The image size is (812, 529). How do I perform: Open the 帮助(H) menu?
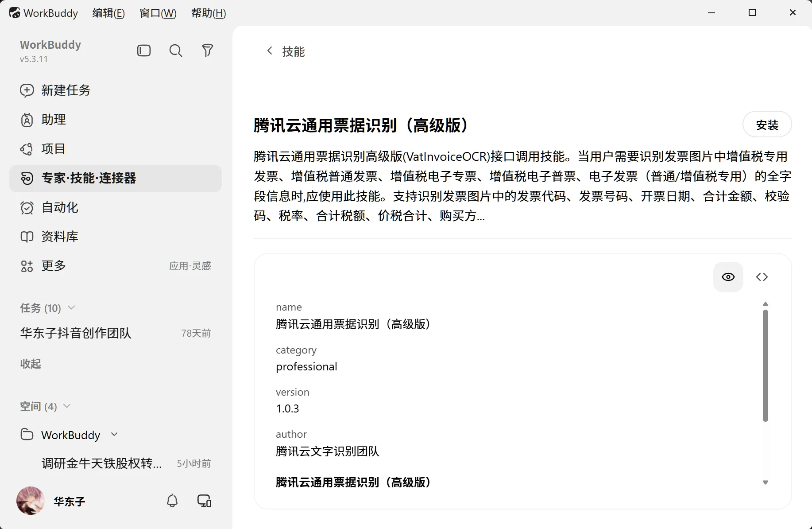[209, 13]
